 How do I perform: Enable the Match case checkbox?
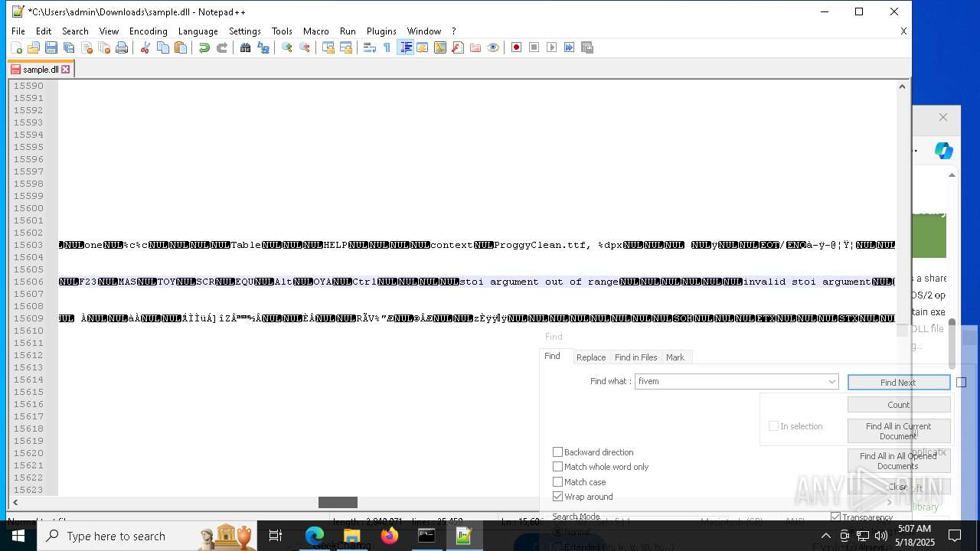click(557, 482)
